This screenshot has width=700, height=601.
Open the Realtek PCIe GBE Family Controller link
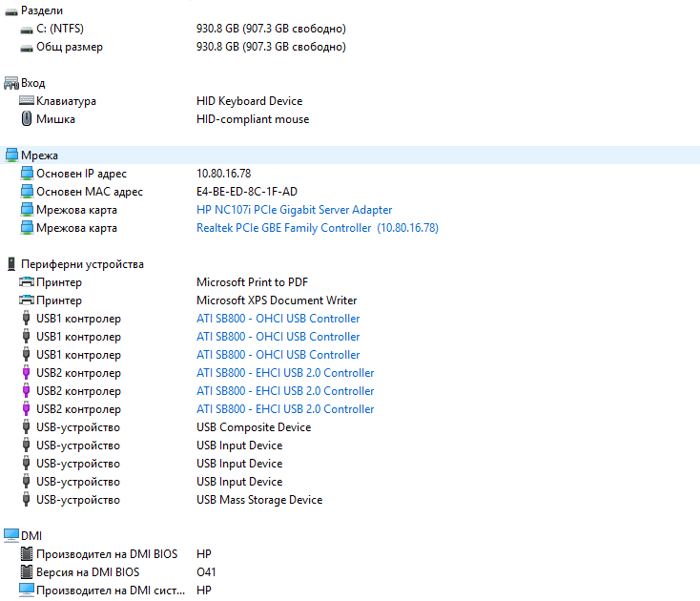pos(317,228)
